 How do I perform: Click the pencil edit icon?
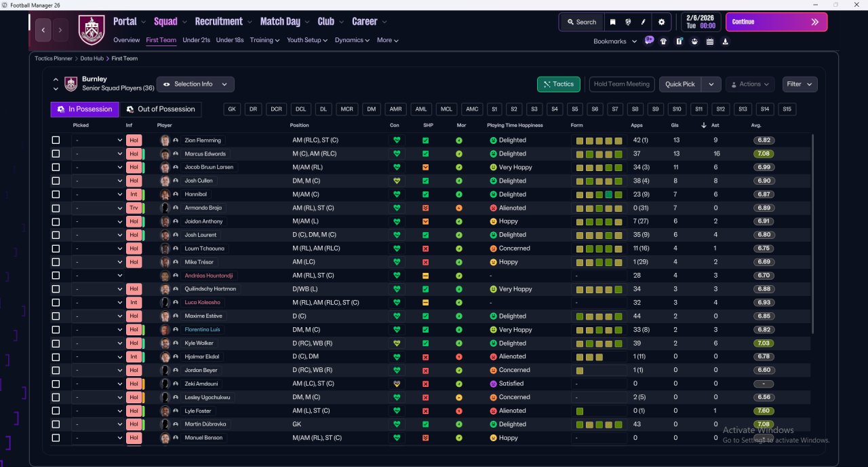(644, 22)
